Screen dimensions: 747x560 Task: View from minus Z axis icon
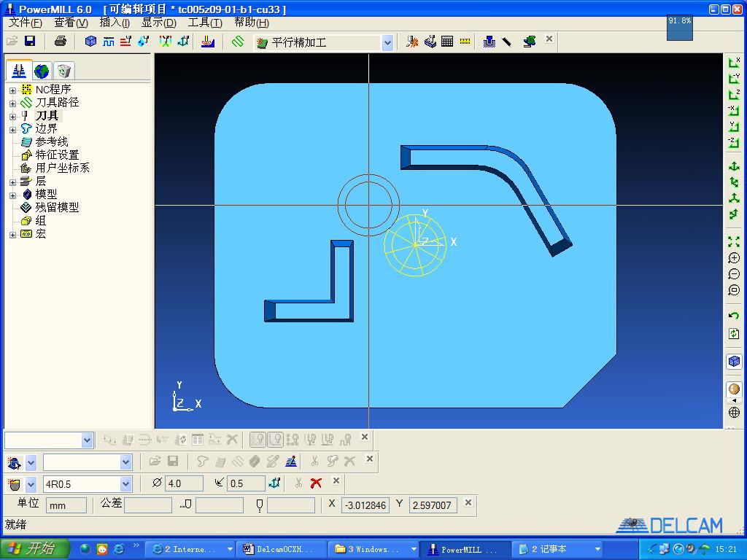pyautogui.click(x=734, y=142)
